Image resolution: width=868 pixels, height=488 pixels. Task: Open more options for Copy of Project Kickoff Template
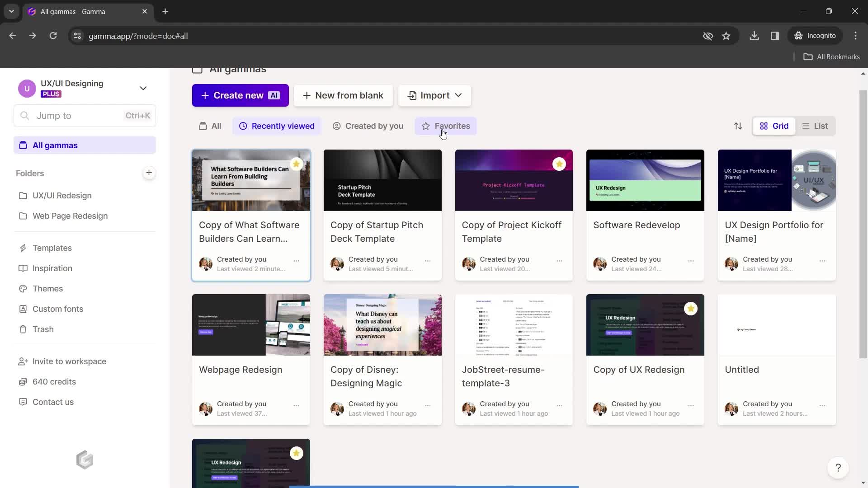559,261
